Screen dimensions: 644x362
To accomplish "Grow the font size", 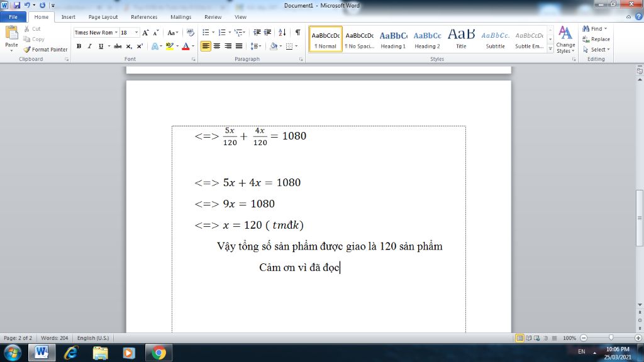I will (145, 33).
